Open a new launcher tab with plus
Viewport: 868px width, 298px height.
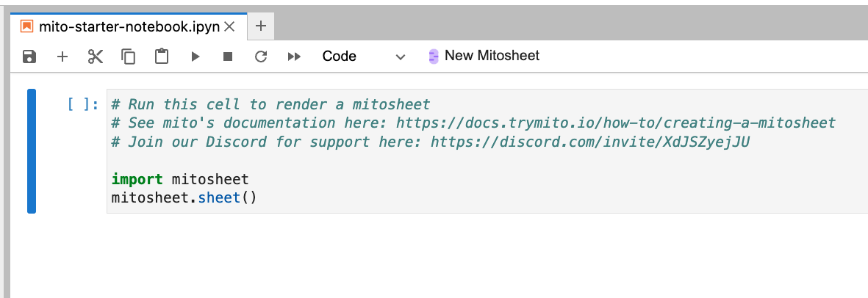[x=260, y=26]
